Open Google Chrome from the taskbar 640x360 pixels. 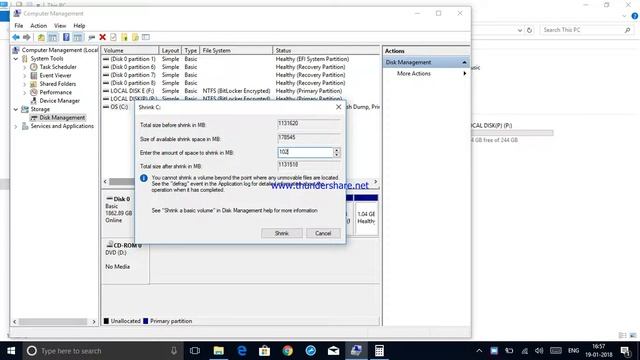[288, 351]
